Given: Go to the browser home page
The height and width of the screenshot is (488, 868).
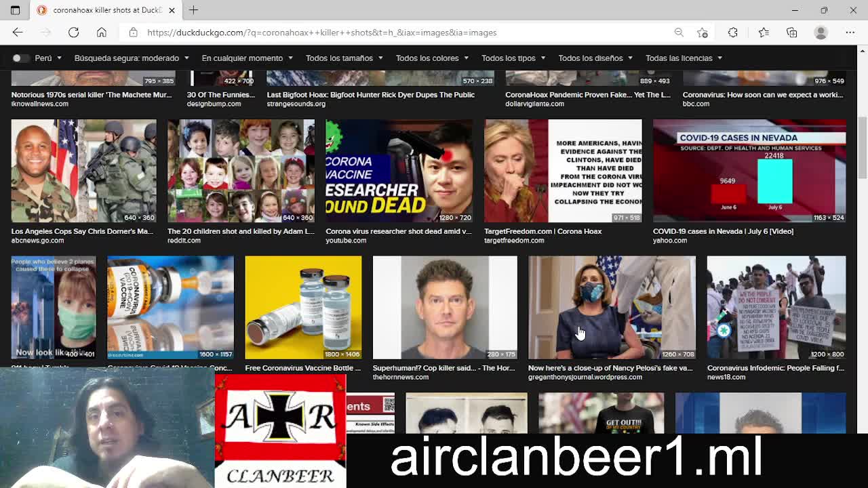Looking at the screenshot, I should tap(101, 33).
